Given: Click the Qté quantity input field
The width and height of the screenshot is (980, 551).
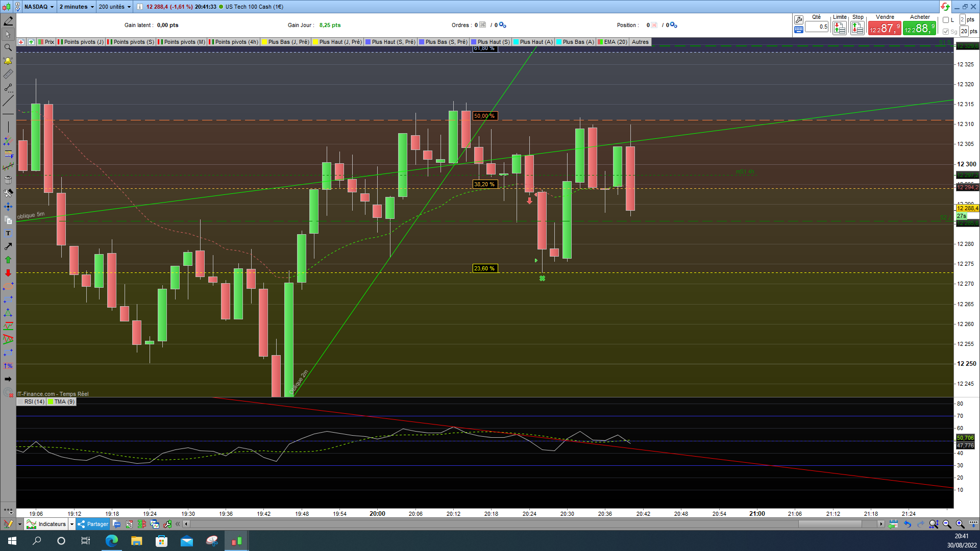Looking at the screenshot, I should (817, 27).
